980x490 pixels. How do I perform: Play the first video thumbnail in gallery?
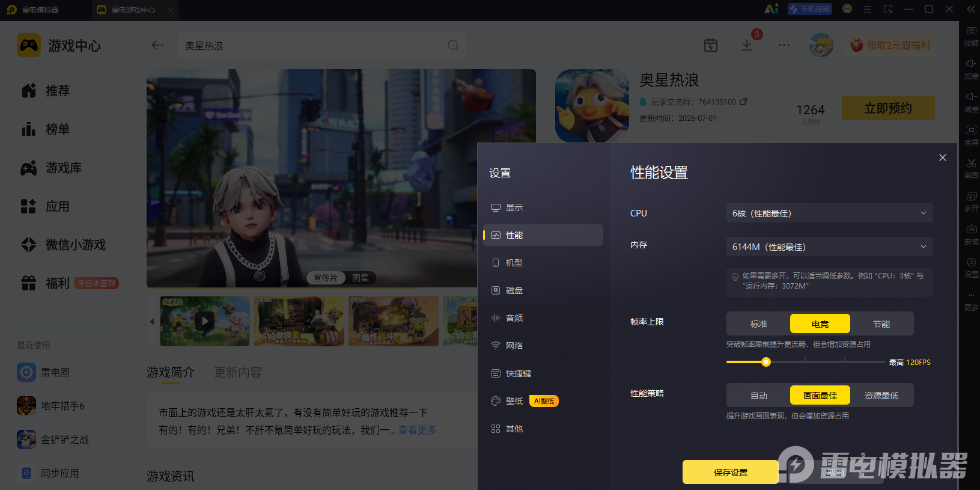pyautogui.click(x=205, y=320)
